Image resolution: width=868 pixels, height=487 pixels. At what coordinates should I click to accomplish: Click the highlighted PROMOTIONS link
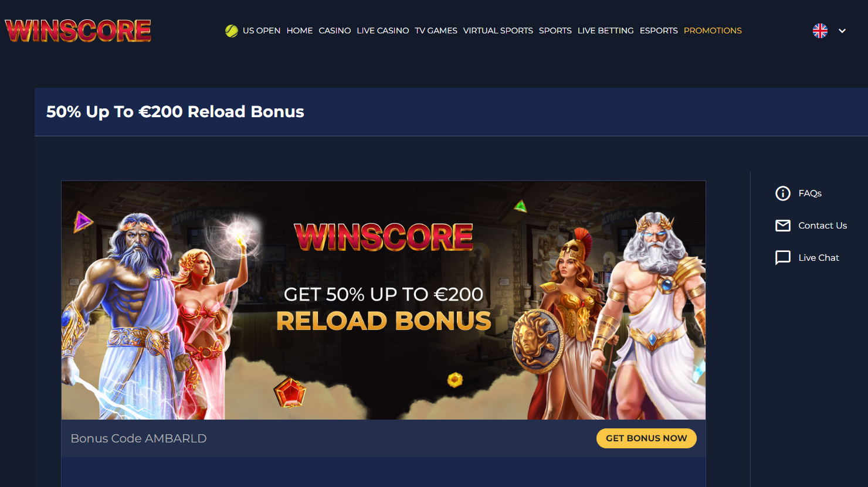click(713, 30)
